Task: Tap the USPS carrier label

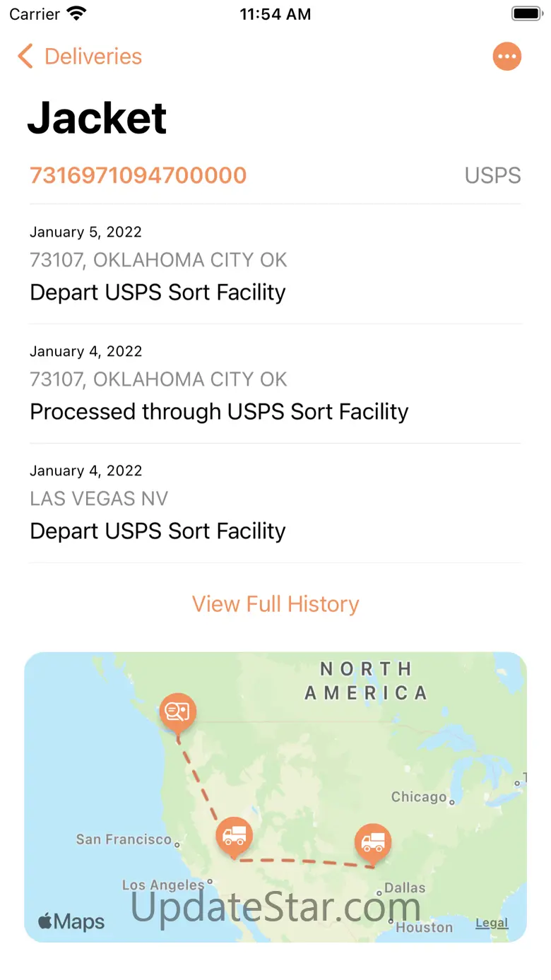Action: click(x=492, y=175)
